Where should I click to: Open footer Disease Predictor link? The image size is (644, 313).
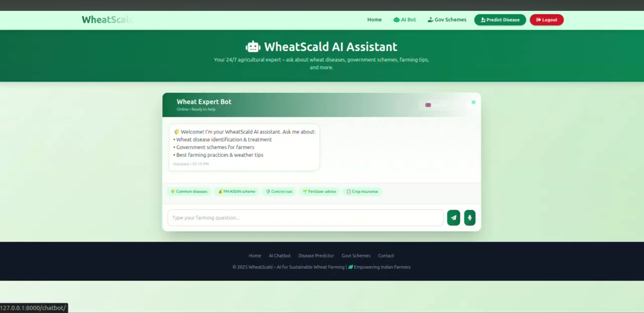[316, 256]
